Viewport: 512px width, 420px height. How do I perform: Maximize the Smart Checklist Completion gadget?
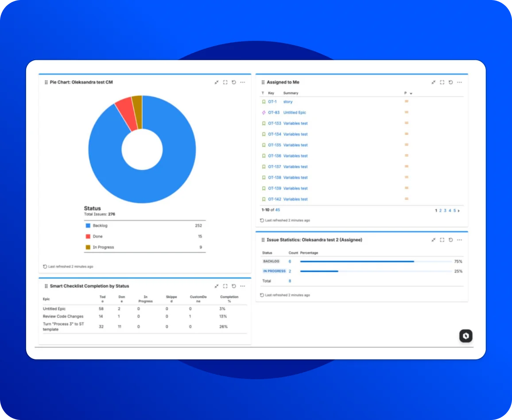coord(225,286)
